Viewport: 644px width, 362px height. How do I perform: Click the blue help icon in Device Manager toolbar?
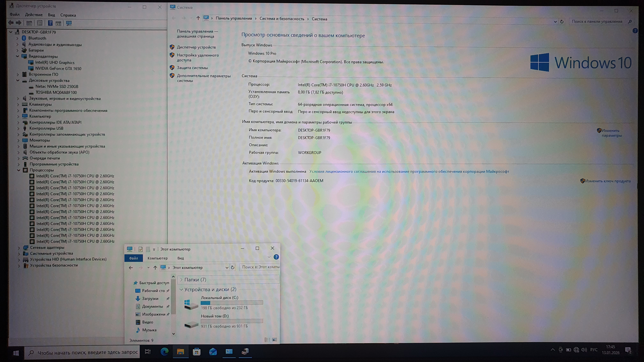coord(50,23)
